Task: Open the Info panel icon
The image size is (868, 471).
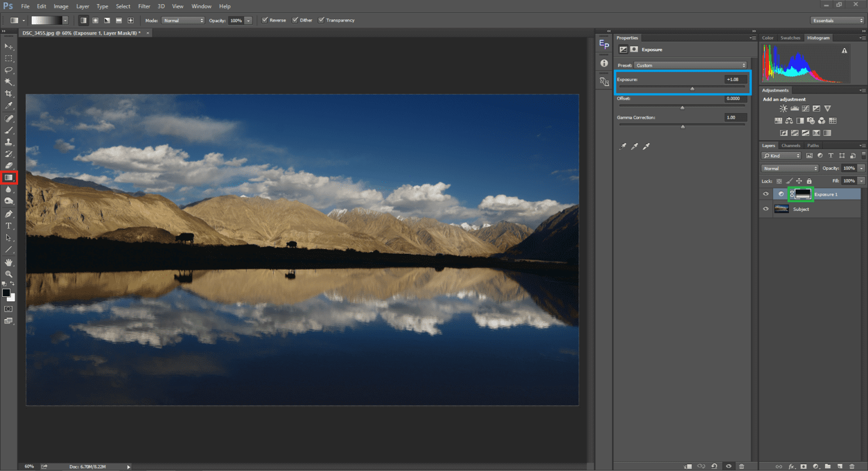Action: click(x=604, y=63)
